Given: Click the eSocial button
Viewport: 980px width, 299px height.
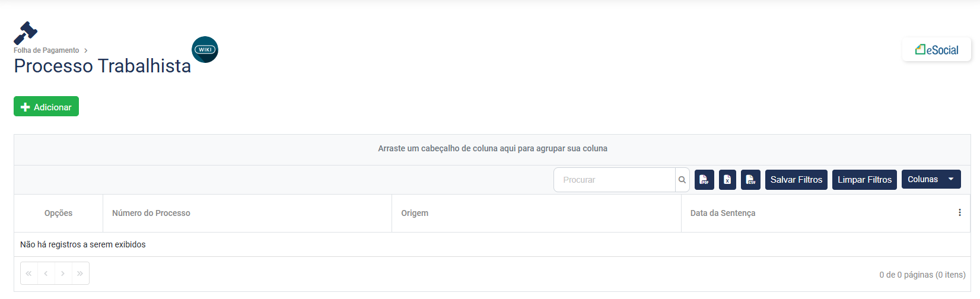Looking at the screenshot, I should [x=937, y=50].
